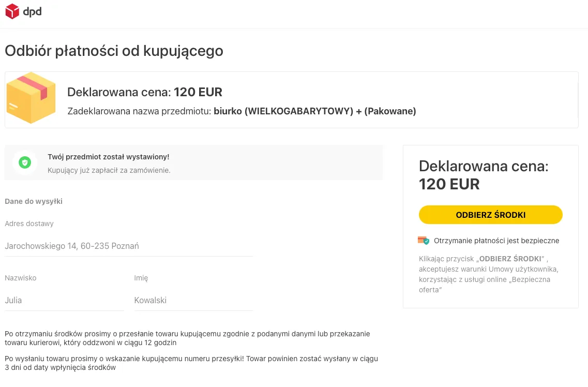588x387 pixels.
Task: Click the yellow package box icon
Action: pyautogui.click(x=31, y=99)
